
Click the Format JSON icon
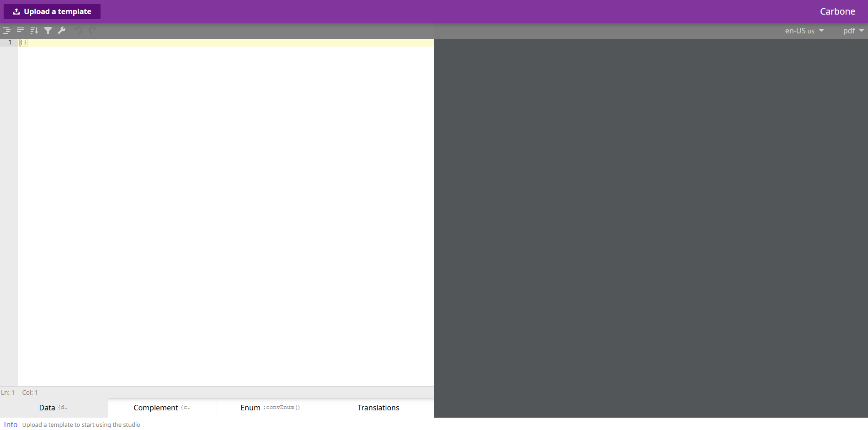(7, 31)
